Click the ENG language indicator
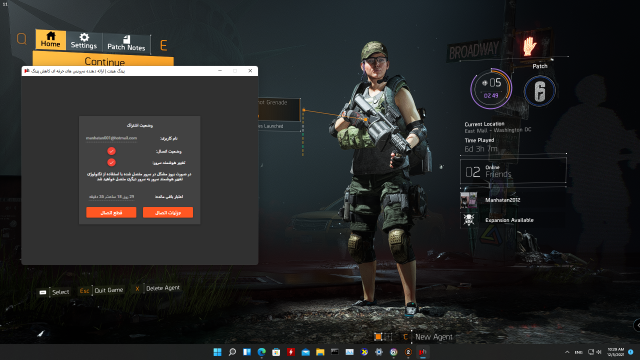This screenshot has width=640, height=360. (578, 352)
